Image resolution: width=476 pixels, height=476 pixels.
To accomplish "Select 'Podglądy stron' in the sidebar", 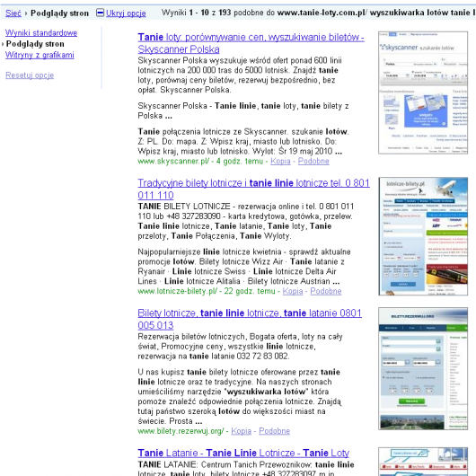I will [x=35, y=44].
